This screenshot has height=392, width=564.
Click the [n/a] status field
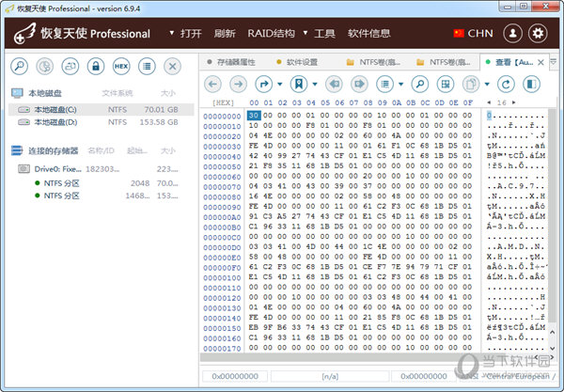330,376
